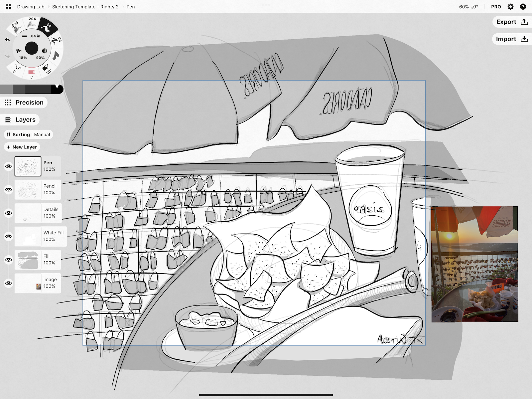Open the gallery grid icon
The width and height of the screenshot is (532, 399).
coord(9,7)
